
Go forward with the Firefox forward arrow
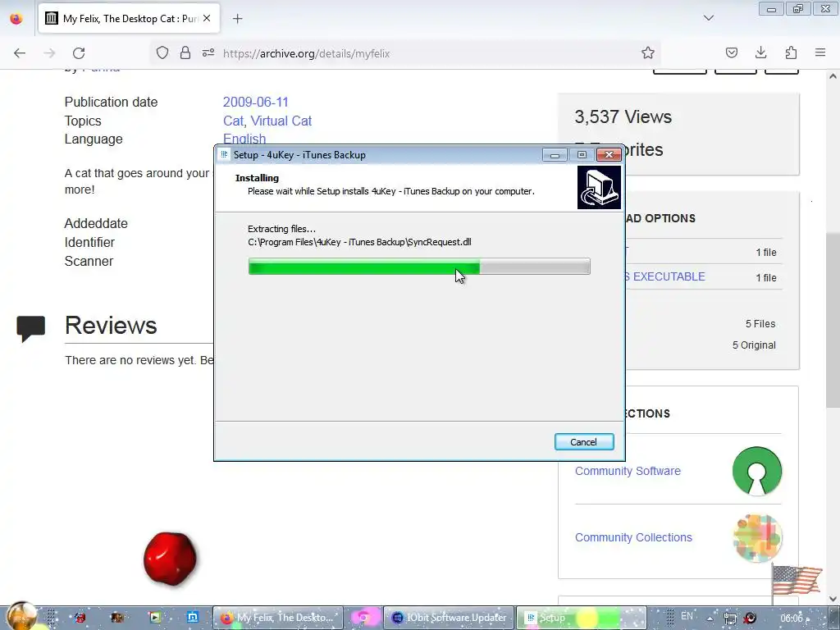pos(49,53)
